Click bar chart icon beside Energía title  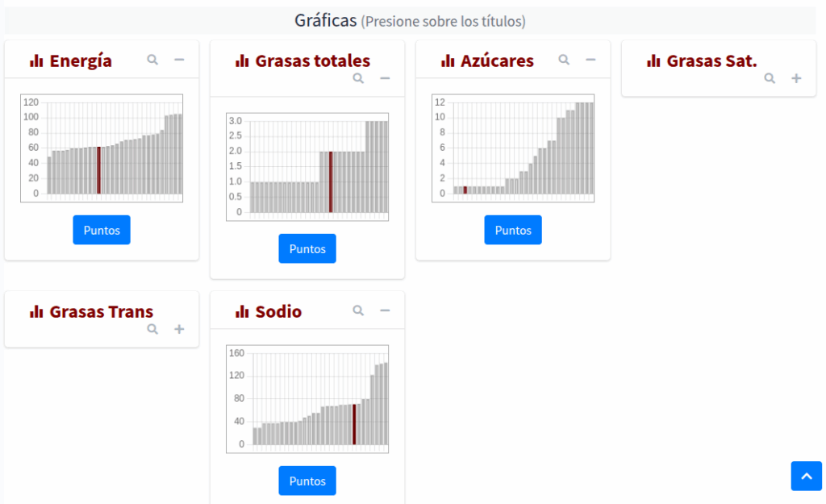pyautogui.click(x=36, y=61)
